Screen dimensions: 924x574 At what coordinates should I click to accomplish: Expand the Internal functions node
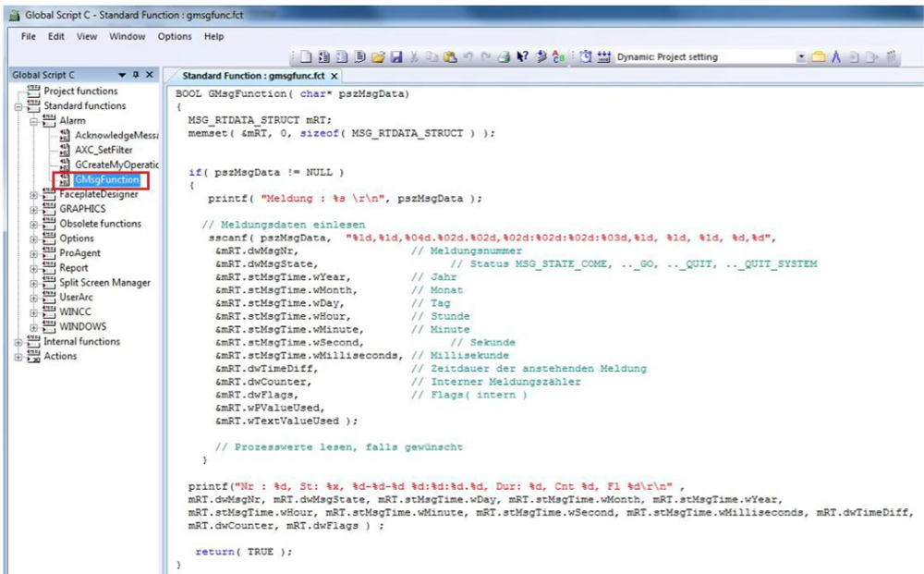[19, 342]
